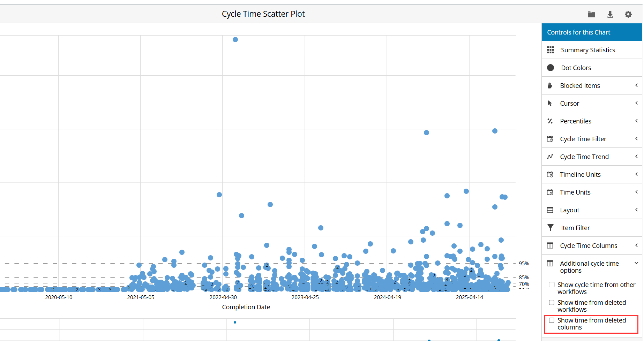Click the Cycle Time Columns label
Screen dimensions: 644x341
(x=588, y=246)
